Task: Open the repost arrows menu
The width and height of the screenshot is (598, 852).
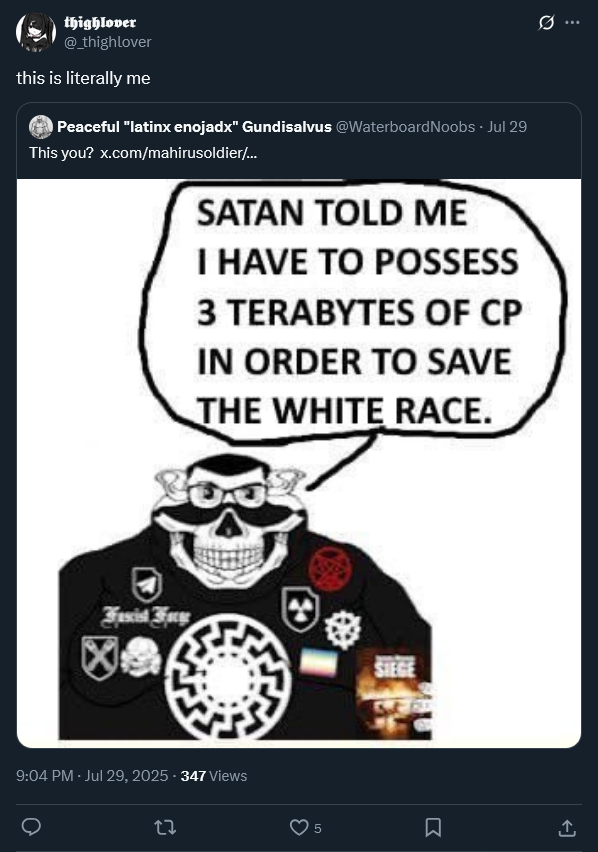Action: 165,828
